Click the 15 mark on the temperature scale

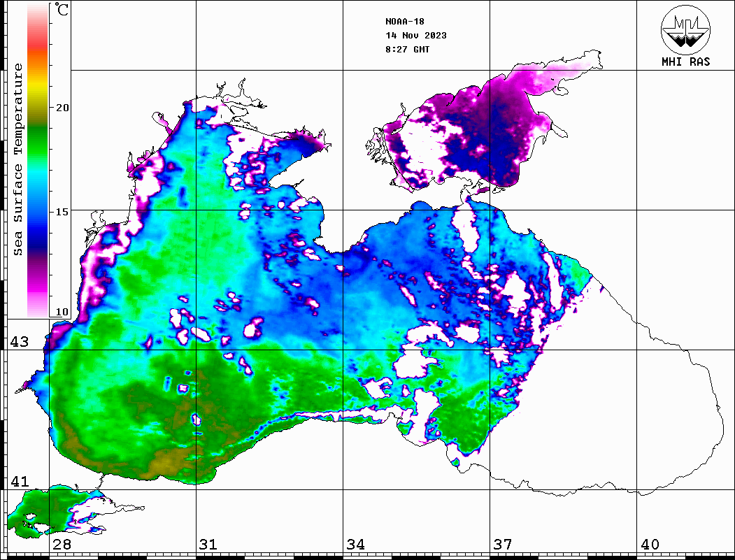coord(62,212)
